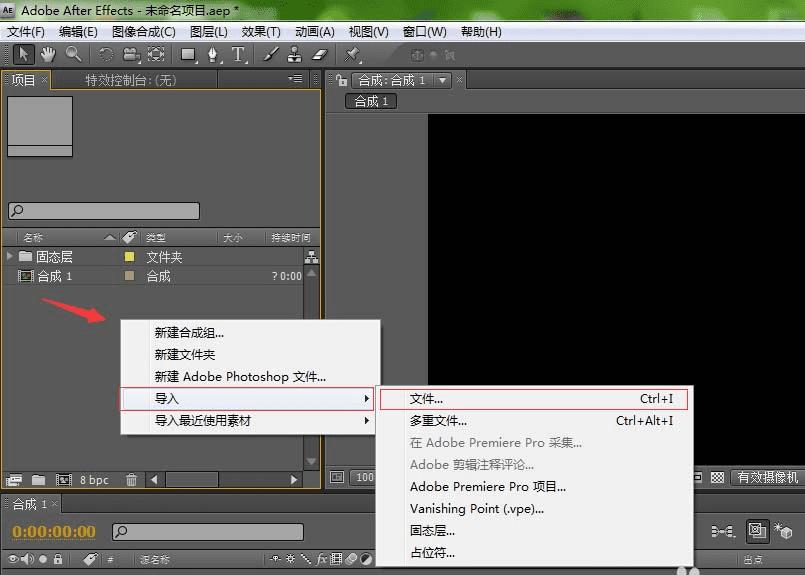Choose Vanishing Point (.vpe)... option
Viewport: 805px width, 575px height.
click(x=533, y=509)
